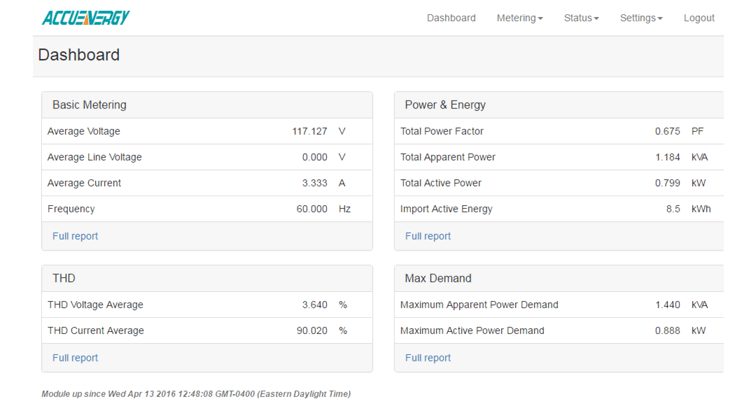Open Full report under Max Demand
Screen dimensions: 756x402
pos(428,358)
